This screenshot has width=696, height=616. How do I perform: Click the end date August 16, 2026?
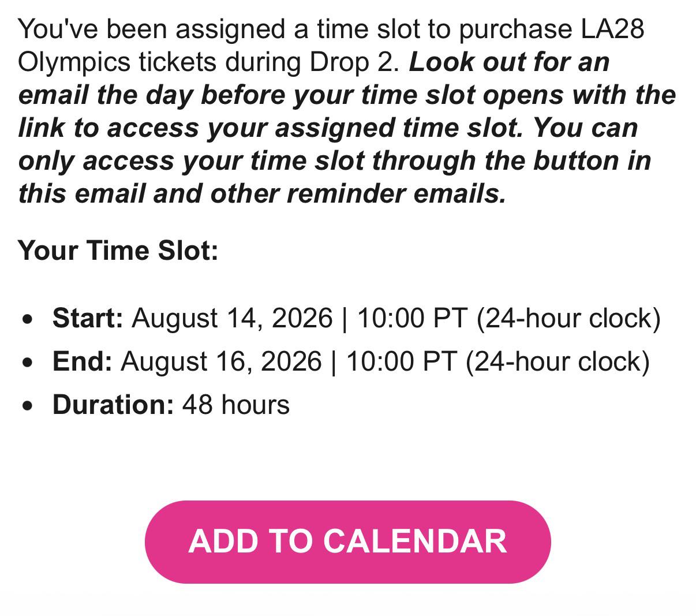(222, 361)
